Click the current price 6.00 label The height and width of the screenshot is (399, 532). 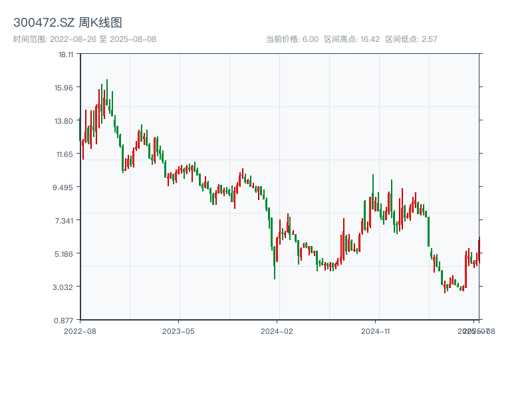(293, 39)
